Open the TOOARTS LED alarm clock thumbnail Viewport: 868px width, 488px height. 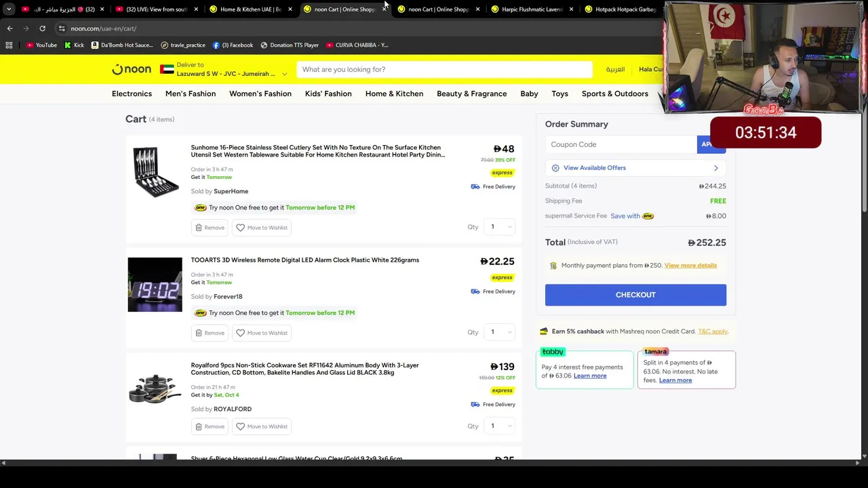click(x=155, y=285)
